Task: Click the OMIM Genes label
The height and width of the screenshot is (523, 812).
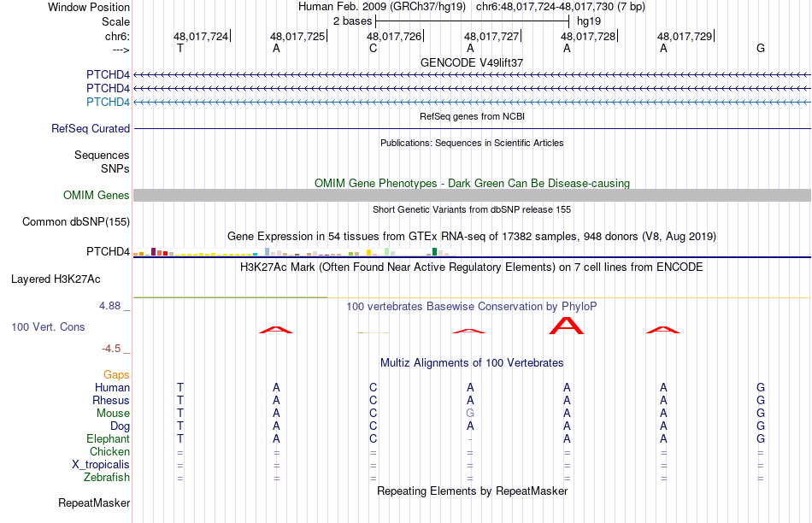Action: tap(97, 195)
